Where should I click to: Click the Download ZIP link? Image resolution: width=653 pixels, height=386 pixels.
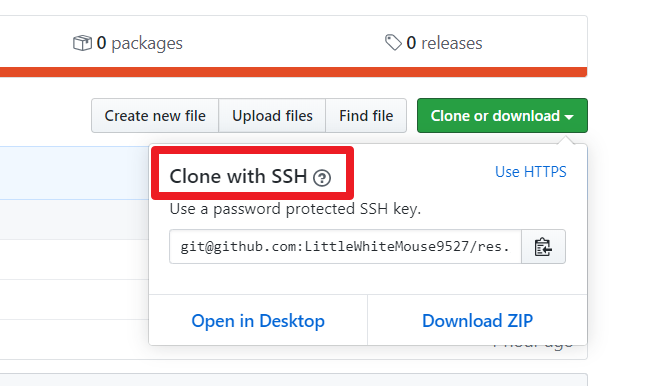coord(477,321)
